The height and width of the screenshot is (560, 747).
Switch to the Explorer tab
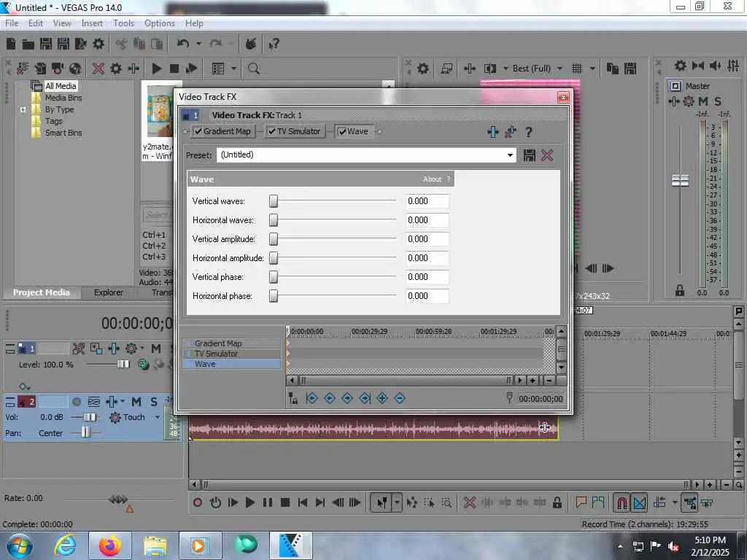point(108,292)
